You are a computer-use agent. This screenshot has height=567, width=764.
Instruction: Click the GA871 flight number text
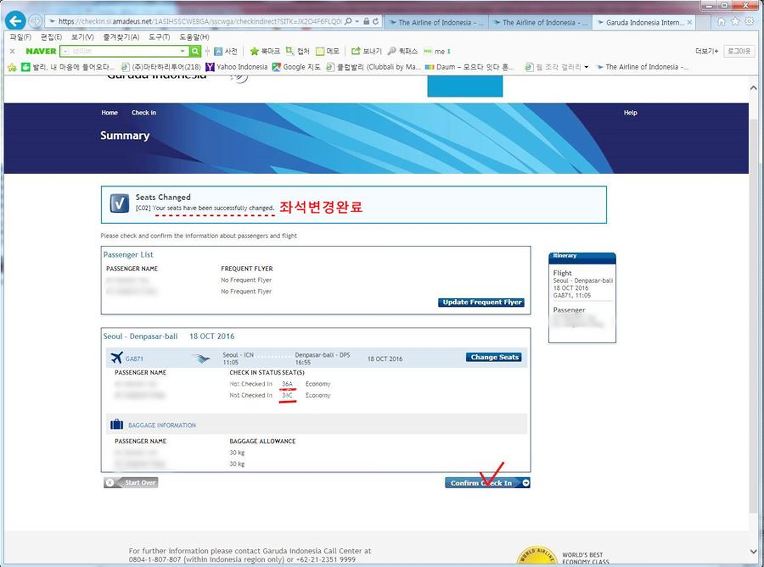(134, 359)
